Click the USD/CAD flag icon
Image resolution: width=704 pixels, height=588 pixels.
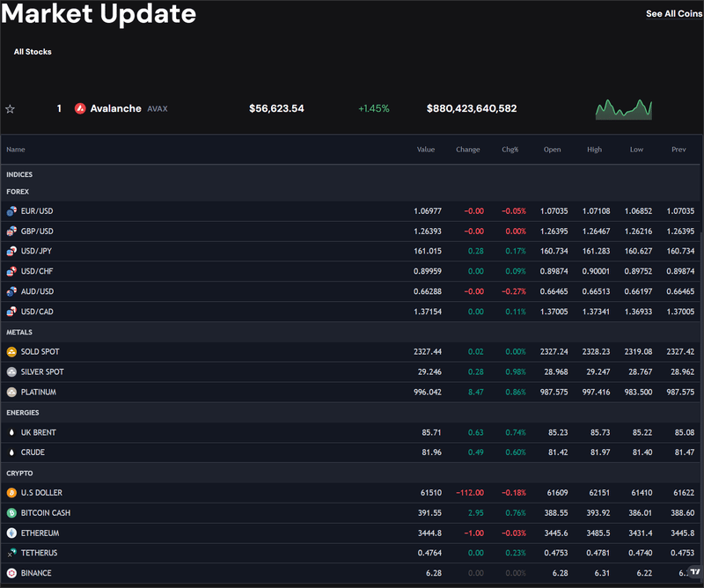pyautogui.click(x=11, y=312)
